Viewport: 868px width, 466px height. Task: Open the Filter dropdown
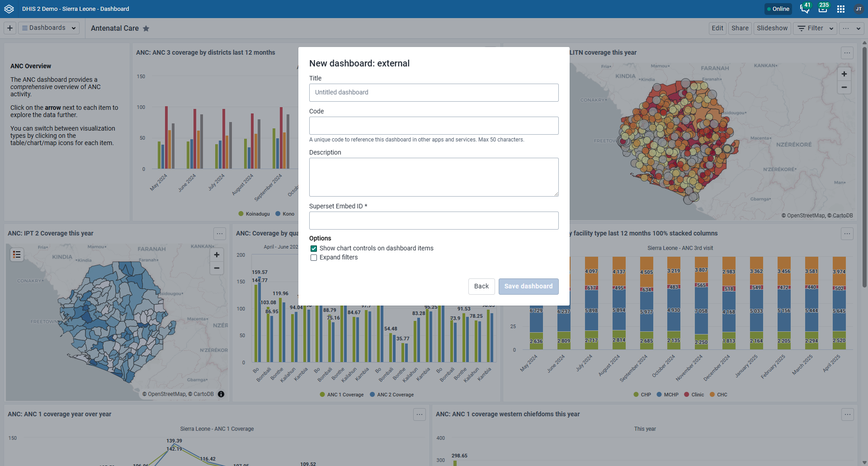(815, 28)
